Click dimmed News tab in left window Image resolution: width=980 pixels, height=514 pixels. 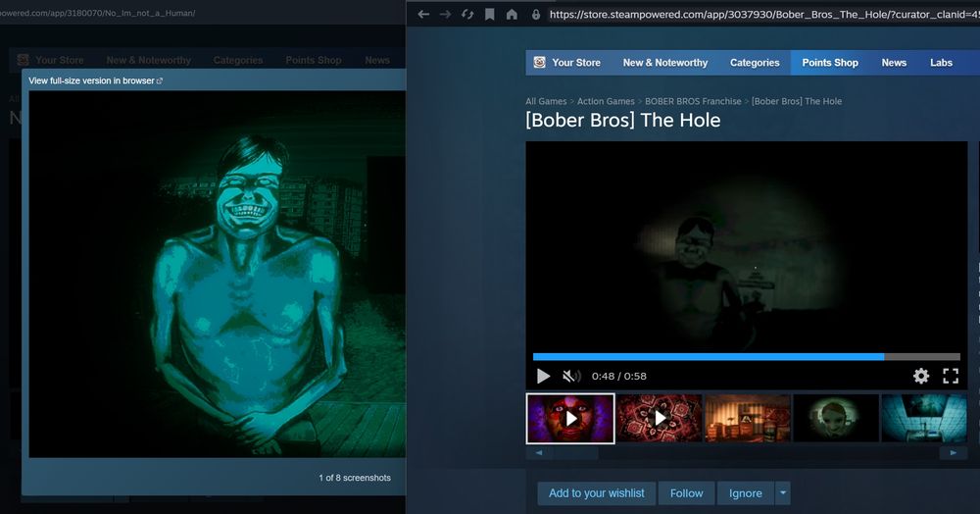(377, 60)
